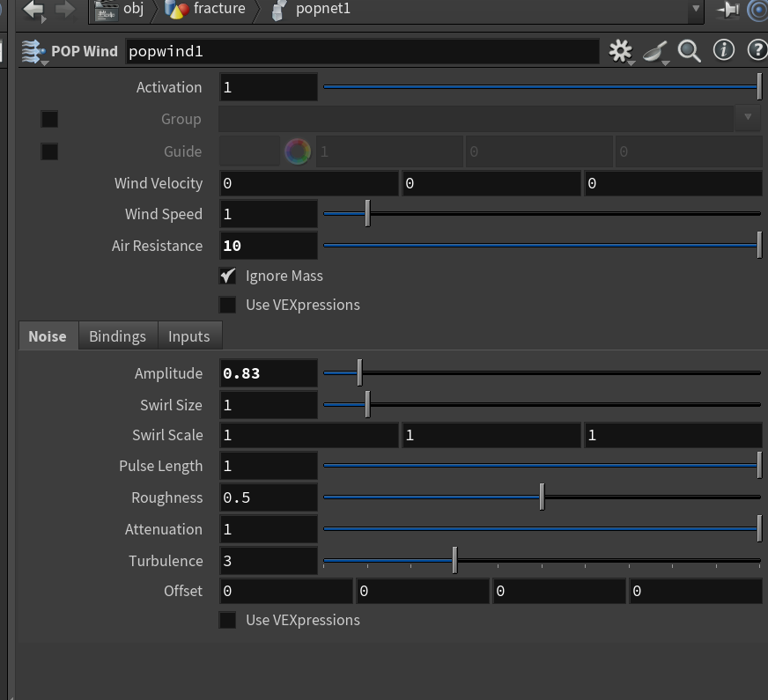Click the Attenuation value field
Image resolution: width=768 pixels, height=700 pixels.
click(269, 529)
